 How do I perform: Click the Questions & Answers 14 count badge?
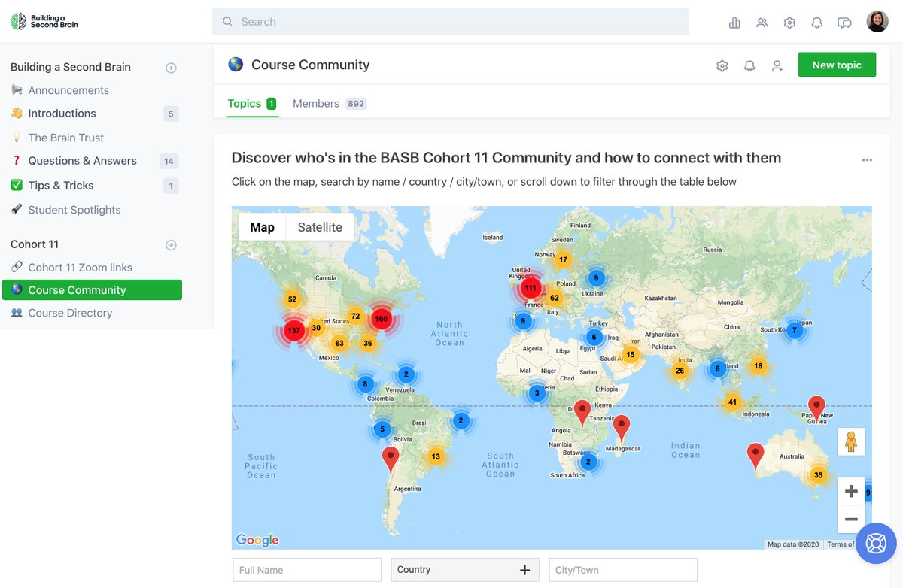169,161
